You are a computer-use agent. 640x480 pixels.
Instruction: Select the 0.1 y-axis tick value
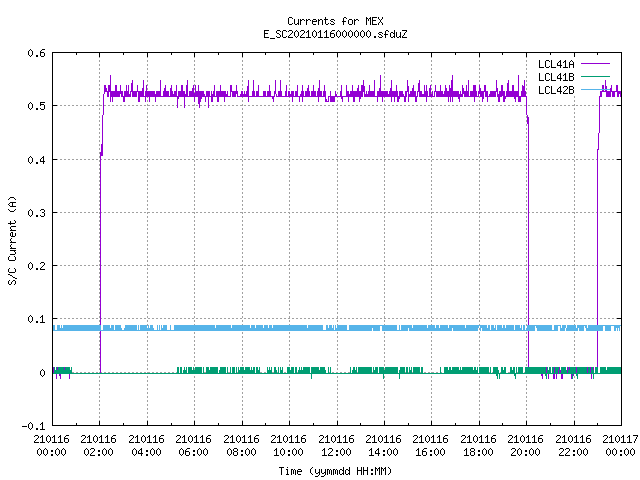click(x=37, y=319)
